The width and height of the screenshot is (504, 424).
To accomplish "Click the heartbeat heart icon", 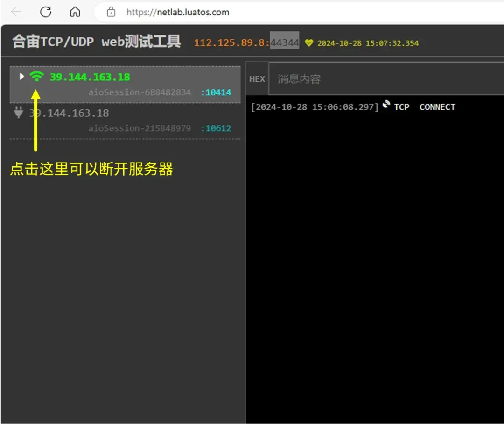I will (x=309, y=43).
